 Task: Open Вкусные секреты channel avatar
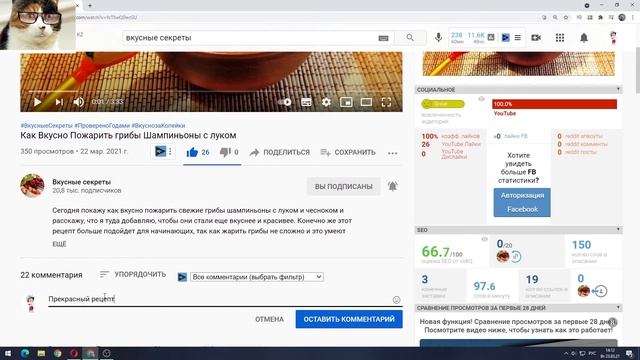pos(32,185)
